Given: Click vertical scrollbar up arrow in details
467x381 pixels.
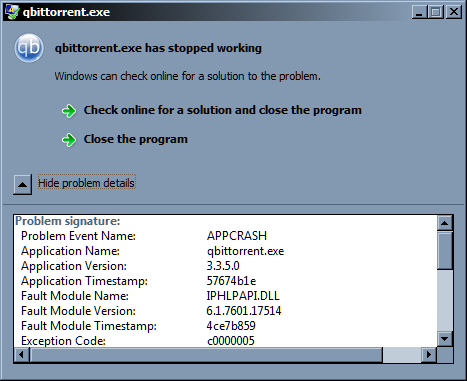Looking at the screenshot, I should (x=445, y=223).
